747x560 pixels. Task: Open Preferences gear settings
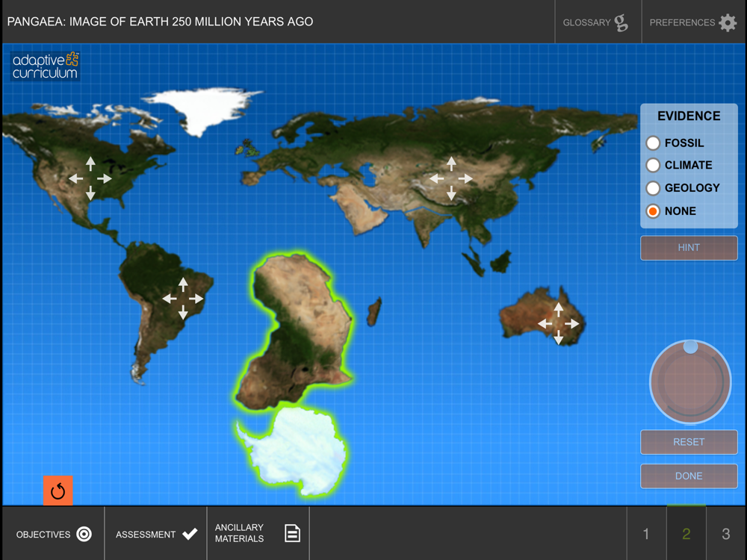[694, 22]
